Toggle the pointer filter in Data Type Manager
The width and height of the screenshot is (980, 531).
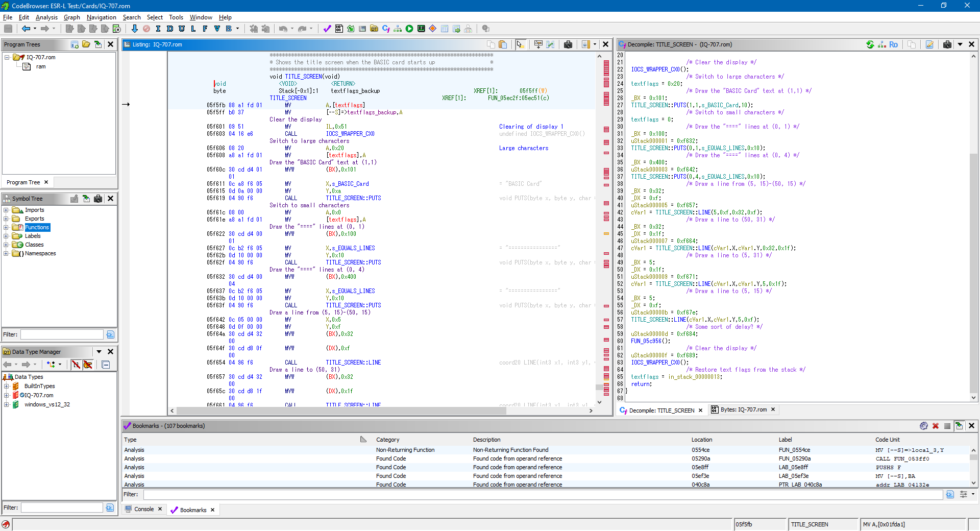[88, 365]
